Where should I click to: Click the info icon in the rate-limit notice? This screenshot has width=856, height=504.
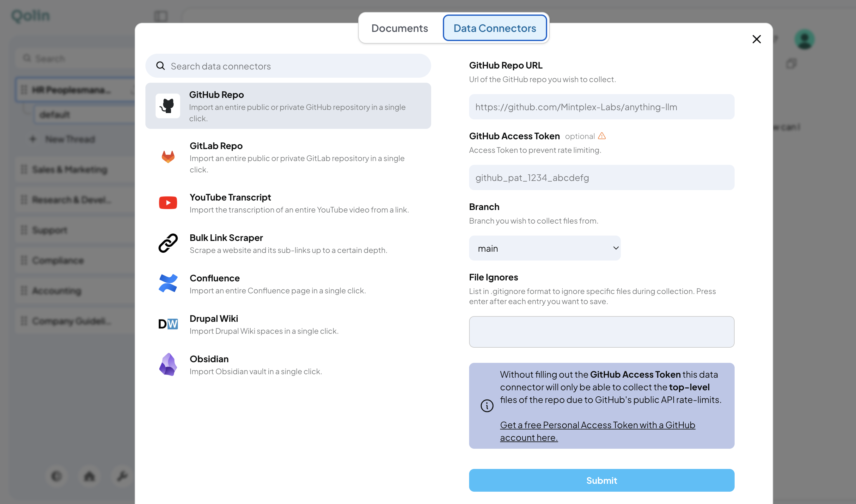coord(487,405)
